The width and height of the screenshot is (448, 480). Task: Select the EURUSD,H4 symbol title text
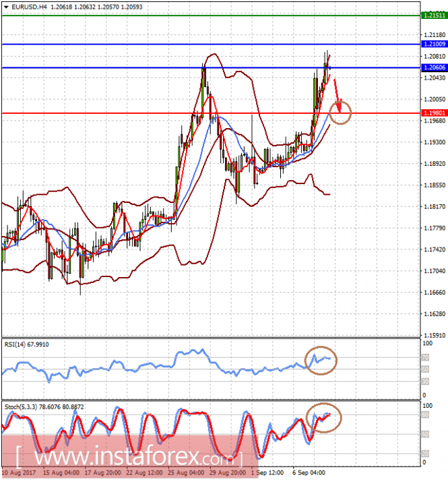[x=30, y=7]
